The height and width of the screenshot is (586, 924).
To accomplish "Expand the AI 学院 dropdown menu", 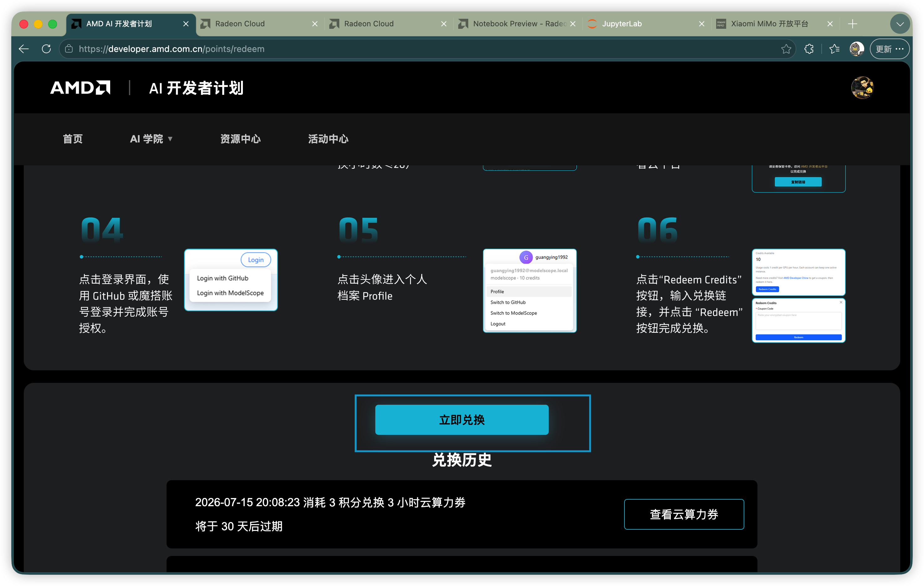I will (151, 139).
